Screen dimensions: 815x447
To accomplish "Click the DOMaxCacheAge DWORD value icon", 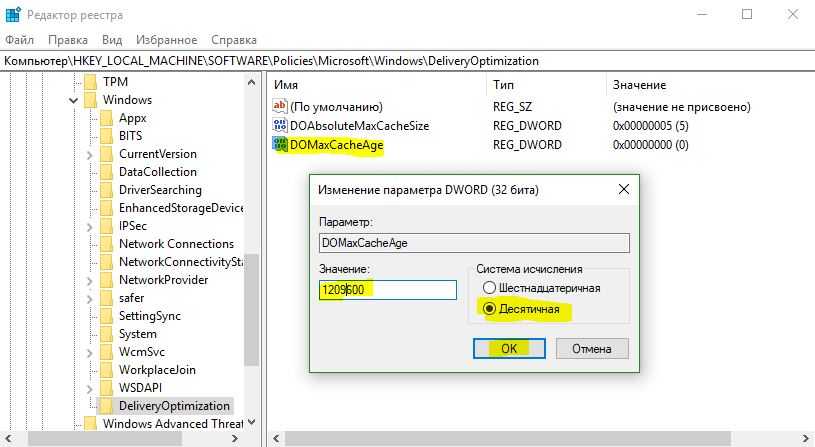I will pos(280,145).
